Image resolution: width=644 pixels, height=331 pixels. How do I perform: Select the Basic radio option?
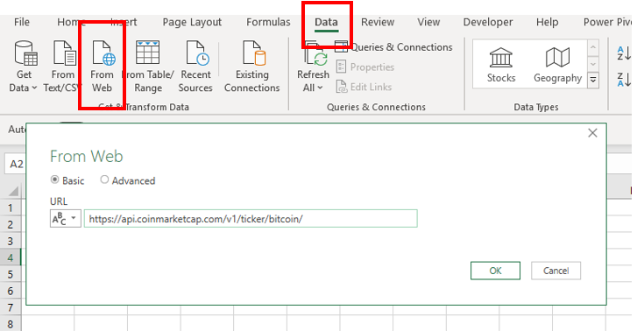54,180
